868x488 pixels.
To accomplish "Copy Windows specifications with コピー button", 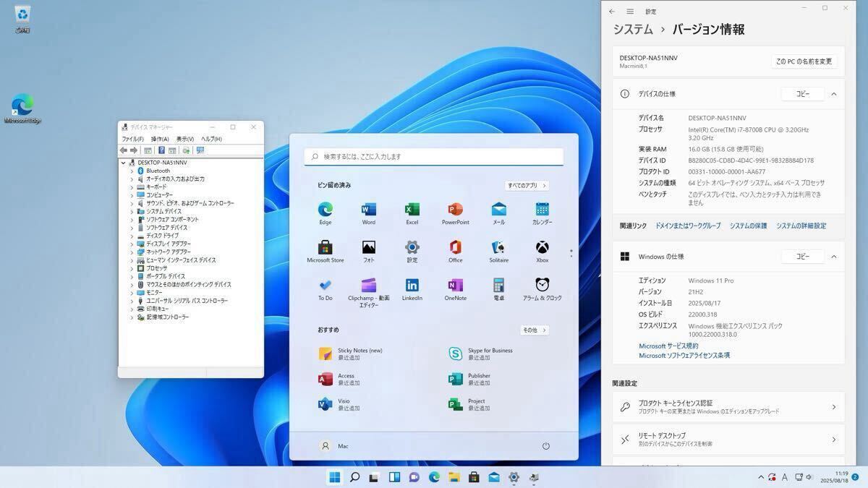I will (803, 257).
